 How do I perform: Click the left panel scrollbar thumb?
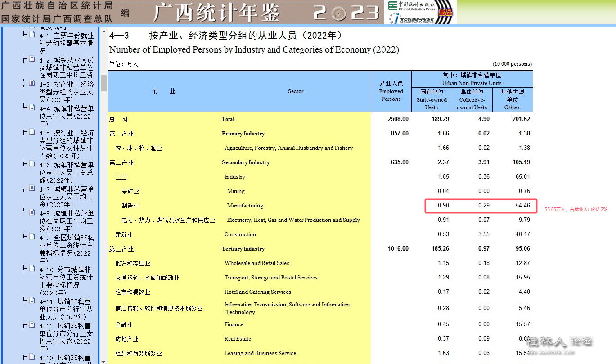coord(103,83)
